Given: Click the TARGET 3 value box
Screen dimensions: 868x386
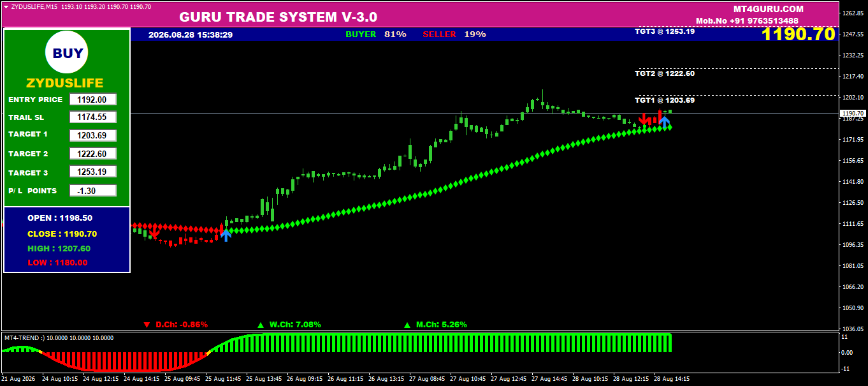Looking at the screenshot, I should tap(93, 172).
